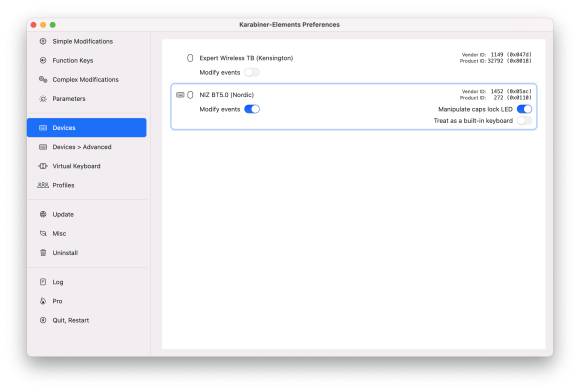Click the Virtual Keyboard sidebar icon

pyautogui.click(x=43, y=166)
